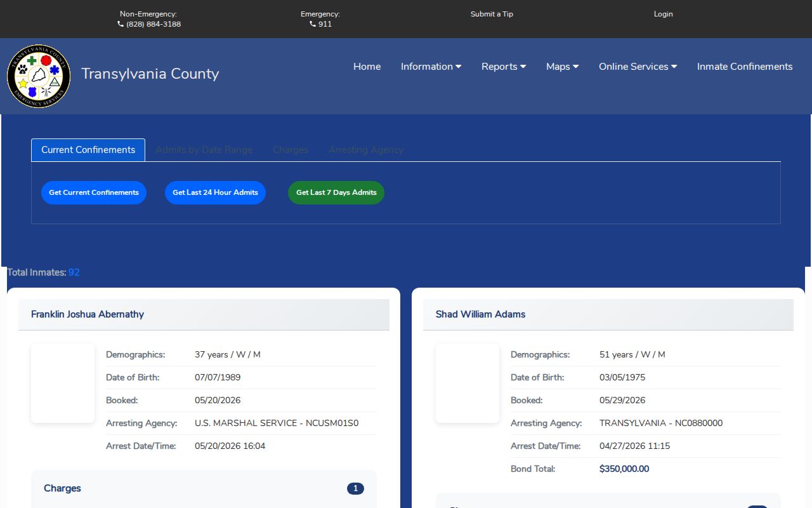The image size is (812, 508).
Task: Click birth date 03/05/1975
Action: [x=622, y=378]
